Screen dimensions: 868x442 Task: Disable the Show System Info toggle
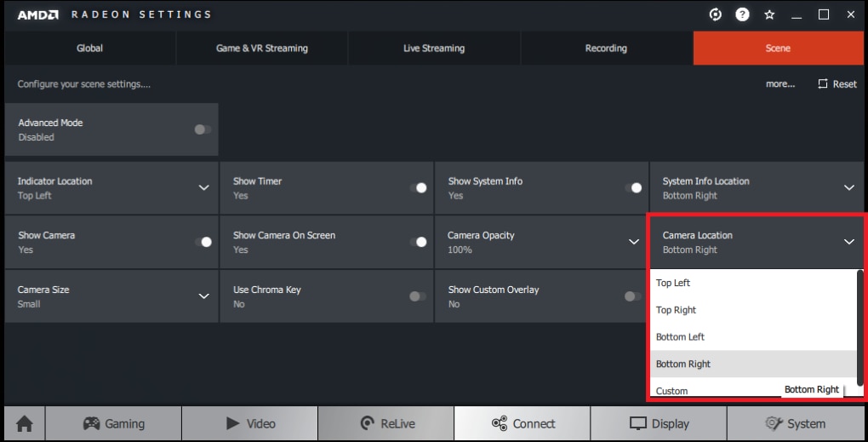pos(633,187)
